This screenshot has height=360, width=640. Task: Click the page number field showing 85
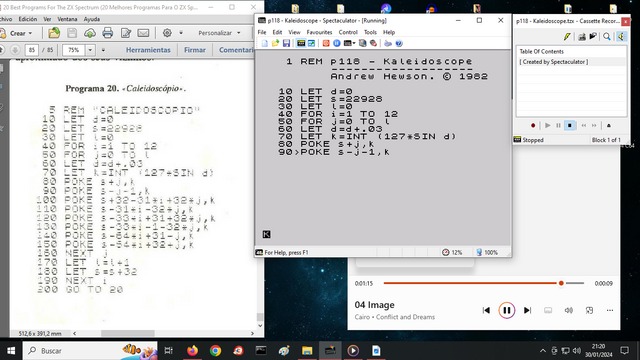[31, 50]
